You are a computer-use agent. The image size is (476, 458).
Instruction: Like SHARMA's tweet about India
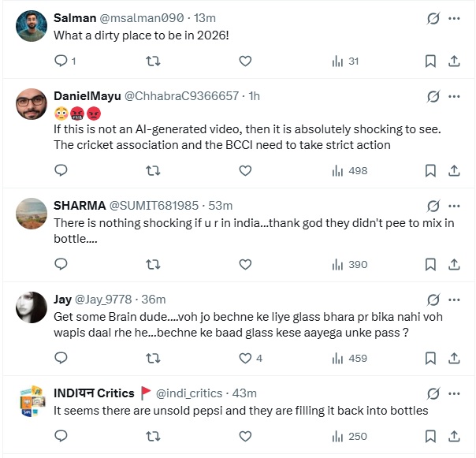coord(245,264)
